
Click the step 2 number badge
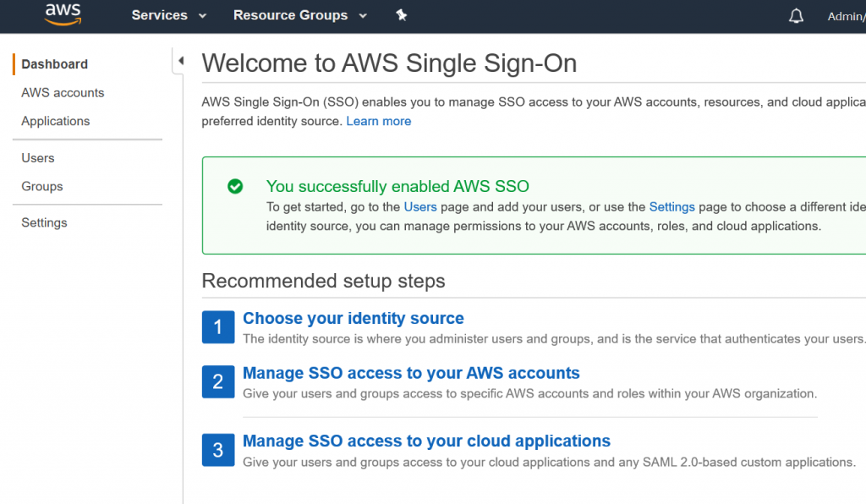[218, 382]
